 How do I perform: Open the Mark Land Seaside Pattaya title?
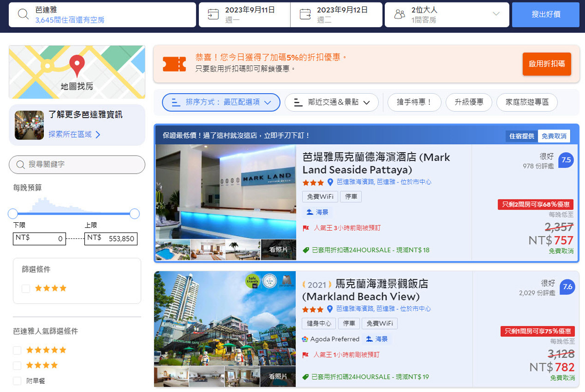click(x=376, y=163)
